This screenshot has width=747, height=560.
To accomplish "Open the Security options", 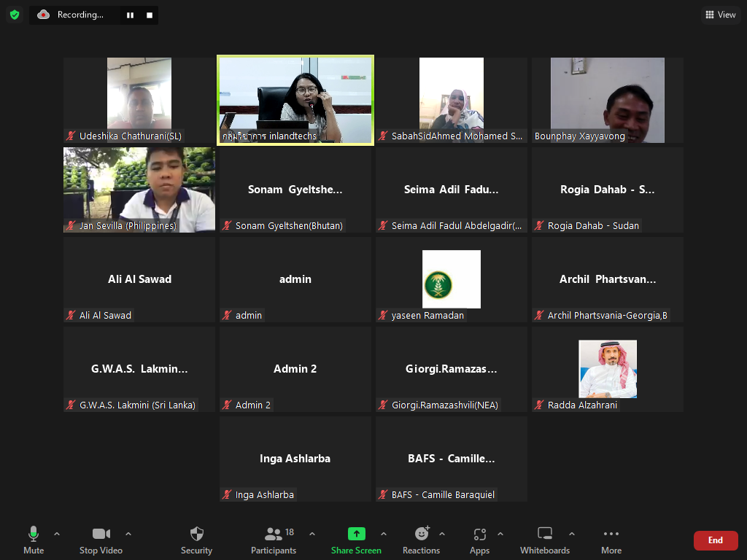I will tap(196, 540).
